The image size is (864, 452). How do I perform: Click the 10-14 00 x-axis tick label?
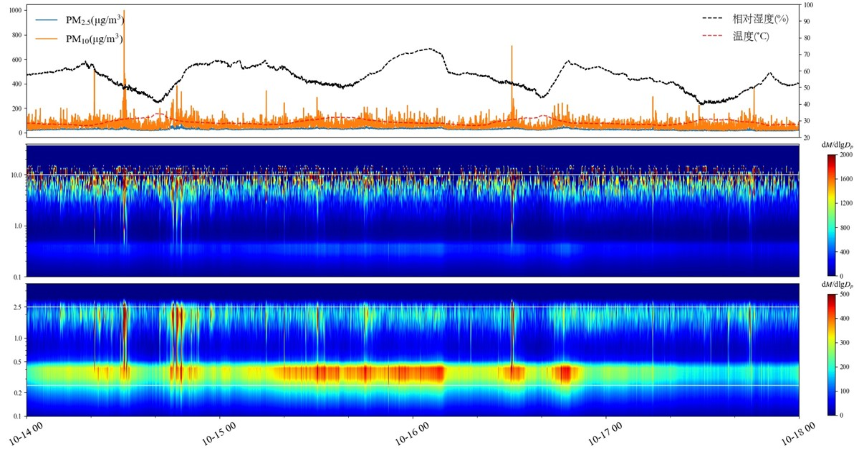tap(26, 433)
